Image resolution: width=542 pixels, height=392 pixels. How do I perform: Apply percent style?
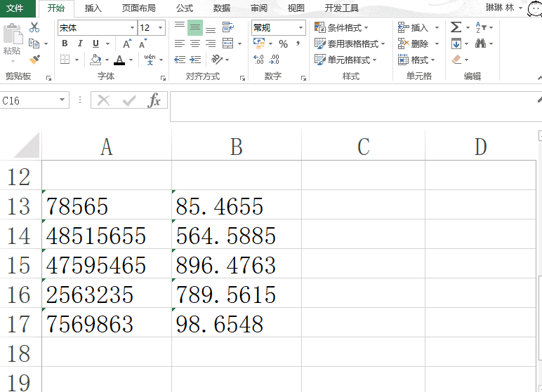point(284,44)
